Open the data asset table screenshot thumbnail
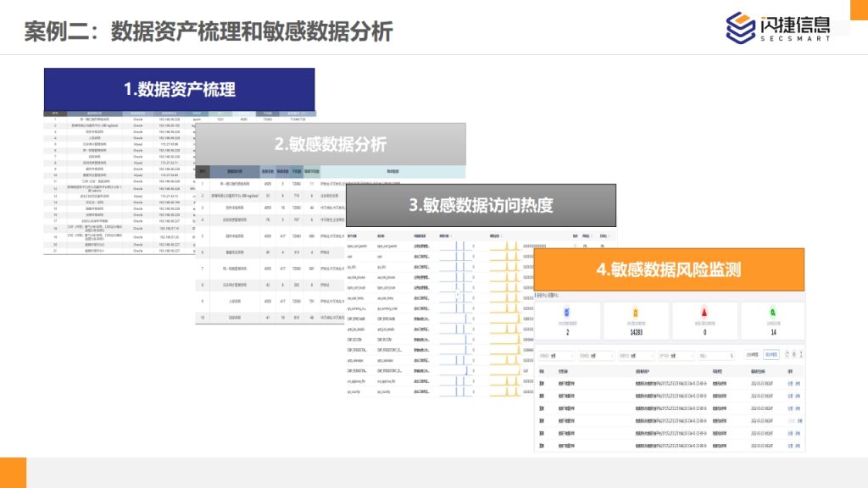Viewport: 868px width, 488px height. [x=119, y=183]
